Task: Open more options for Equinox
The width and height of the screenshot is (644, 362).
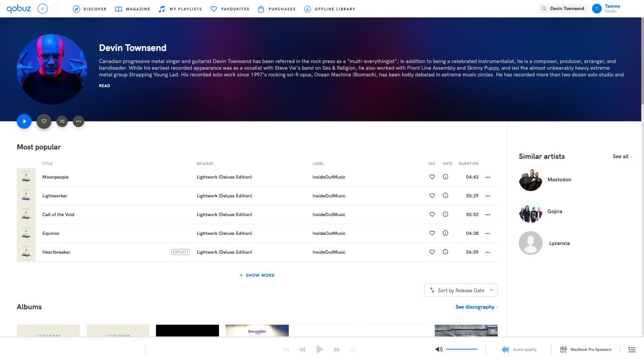Action: pyautogui.click(x=488, y=233)
